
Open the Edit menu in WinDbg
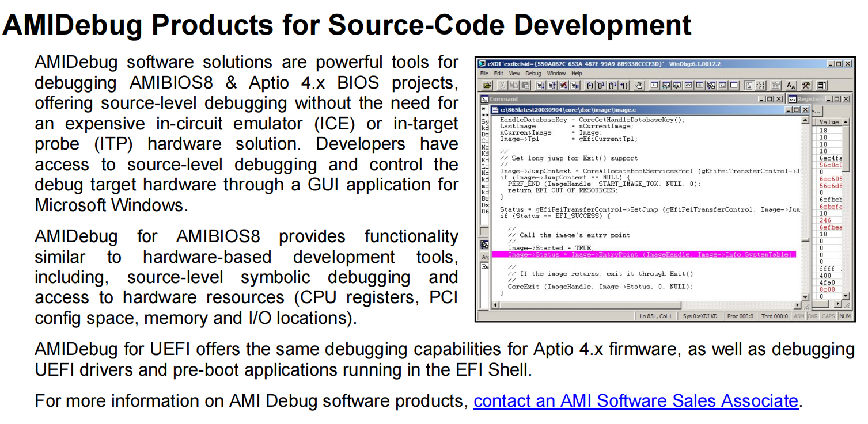(x=499, y=73)
